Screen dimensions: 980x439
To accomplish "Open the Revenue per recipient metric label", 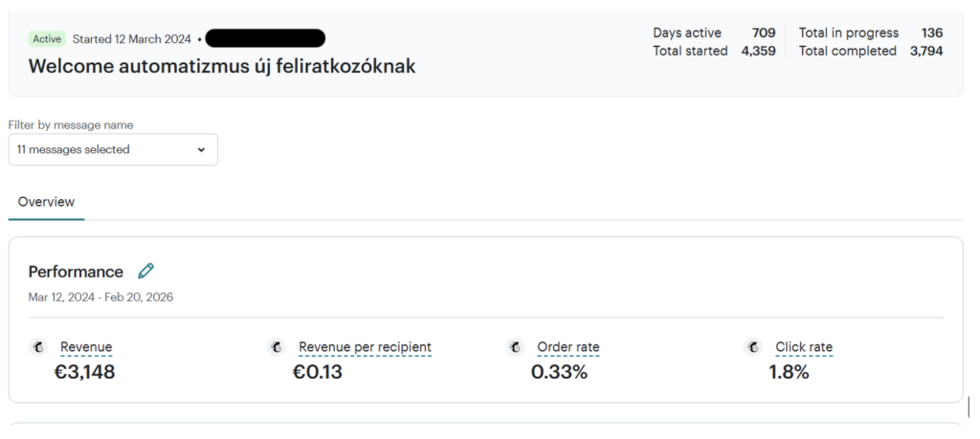I will (x=365, y=347).
